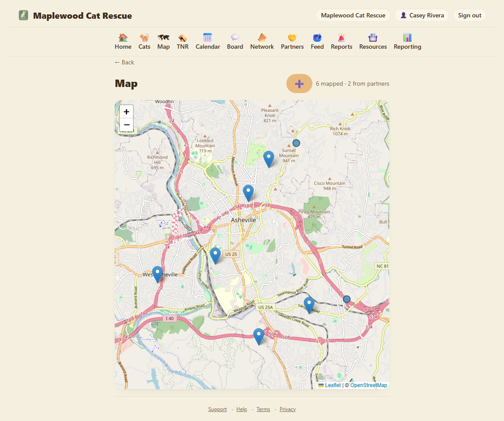This screenshot has height=421, width=504.
Task: Click partner circle marker near exit 8
Action: click(347, 299)
